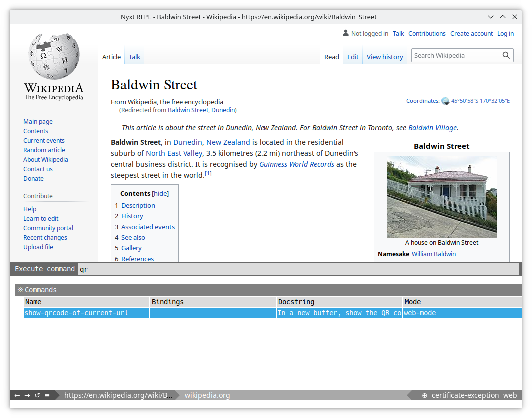Load a Random article

coord(44,150)
